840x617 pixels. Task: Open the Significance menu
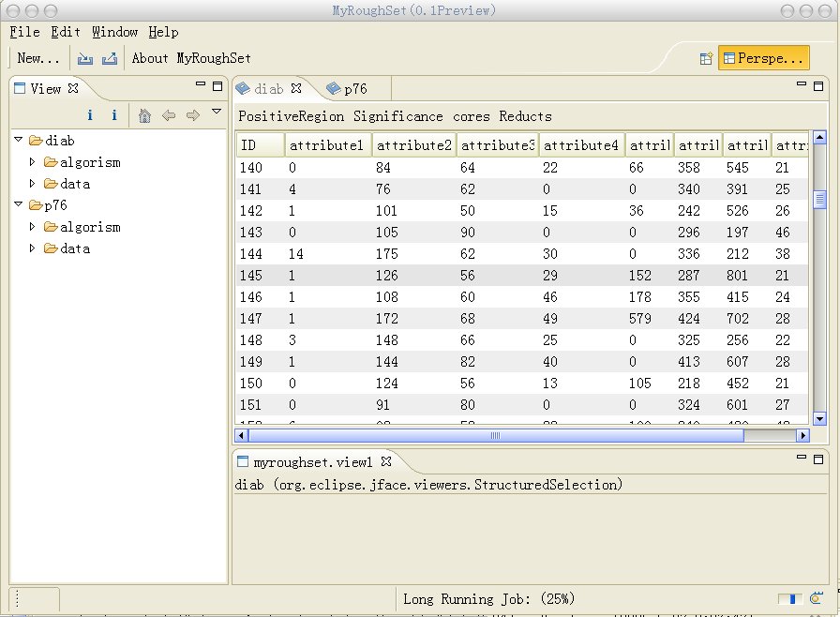tap(398, 116)
